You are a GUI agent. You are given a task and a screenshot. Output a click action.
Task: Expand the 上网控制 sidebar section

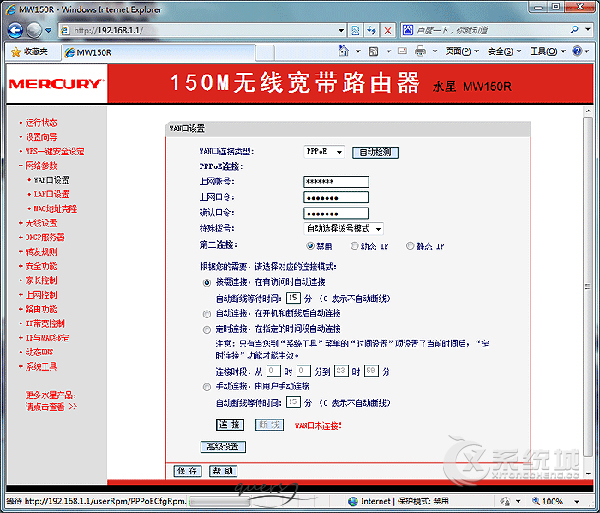(41, 295)
